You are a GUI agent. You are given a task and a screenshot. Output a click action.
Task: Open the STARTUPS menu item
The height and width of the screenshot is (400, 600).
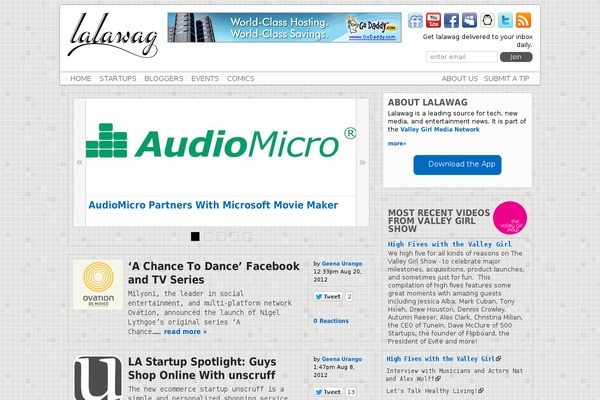pos(118,78)
